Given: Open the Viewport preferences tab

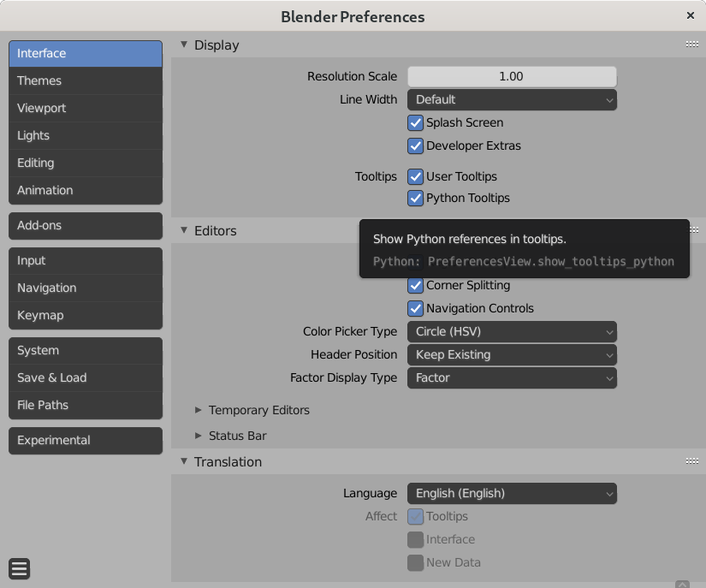Looking at the screenshot, I should click(x=86, y=109).
